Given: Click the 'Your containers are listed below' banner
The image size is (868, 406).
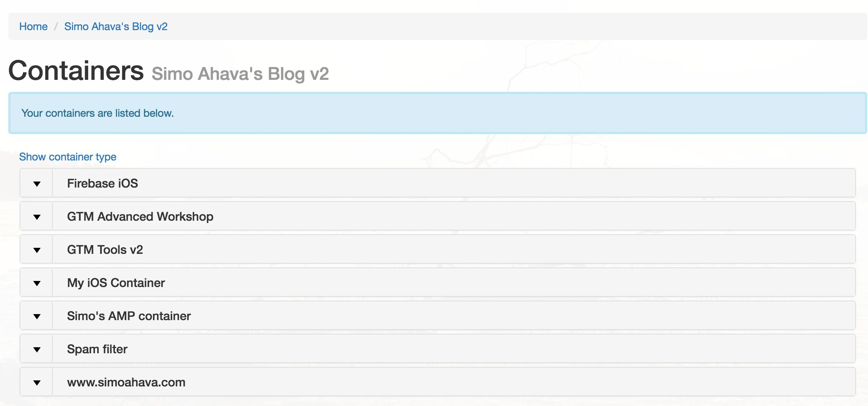Looking at the screenshot, I should pyautogui.click(x=437, y=113).
